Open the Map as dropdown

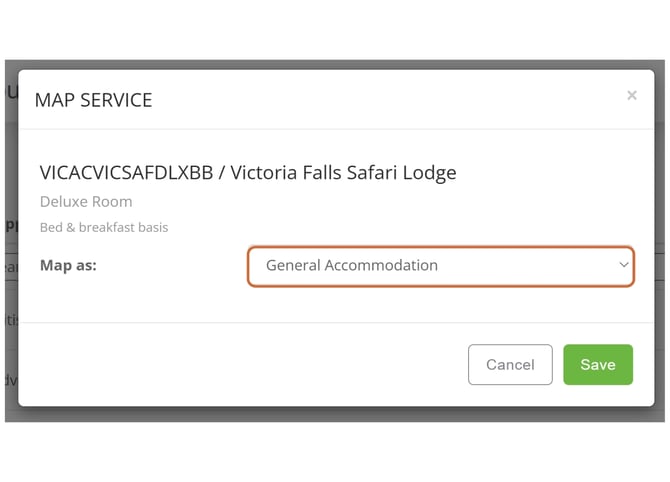pos(440,266)
